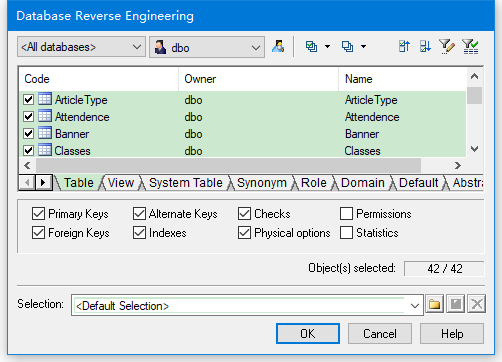Toggle the Checks checkbox
502x362 pixels.
(x=244, y=214)
